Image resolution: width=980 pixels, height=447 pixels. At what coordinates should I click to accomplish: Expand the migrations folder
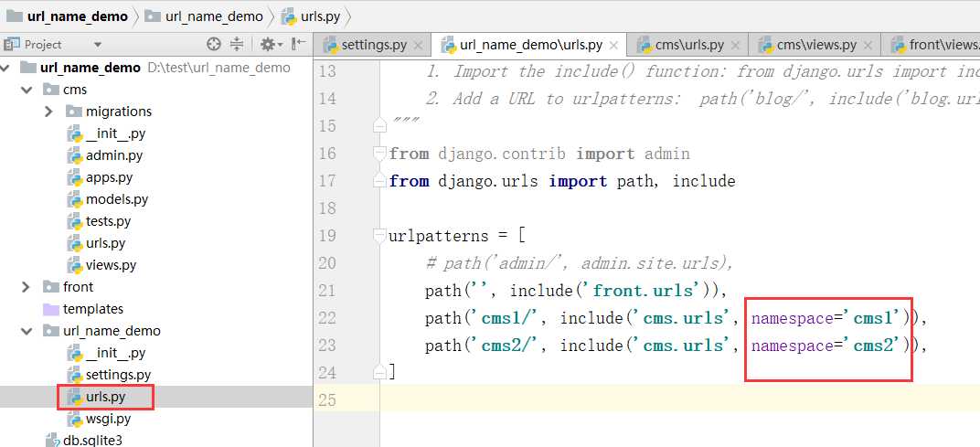click(x=48, y=112)
